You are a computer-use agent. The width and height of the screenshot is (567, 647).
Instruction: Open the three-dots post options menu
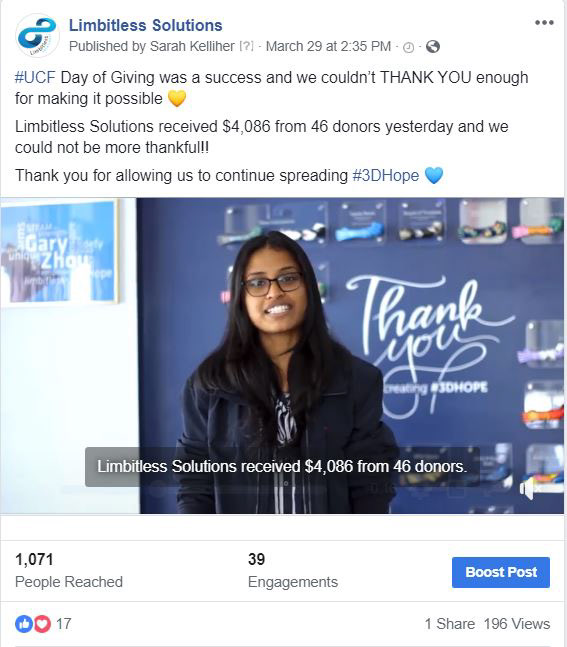[x=544, y=23]
